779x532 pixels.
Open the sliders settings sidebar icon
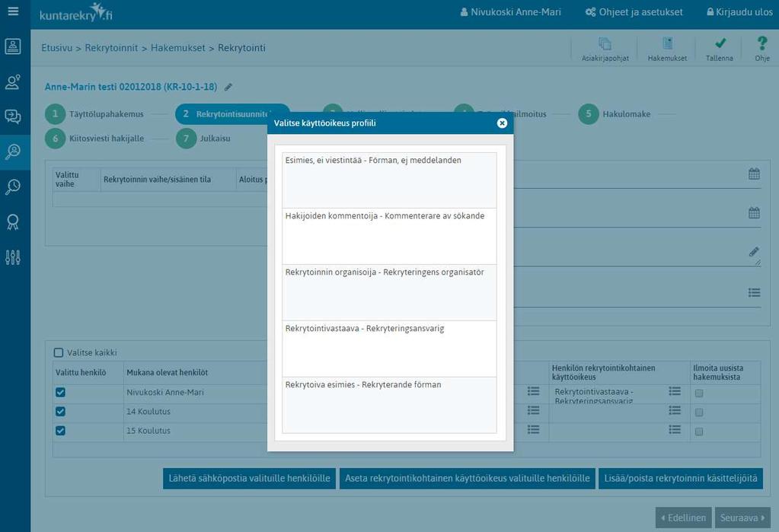click(x=13, y=257)
